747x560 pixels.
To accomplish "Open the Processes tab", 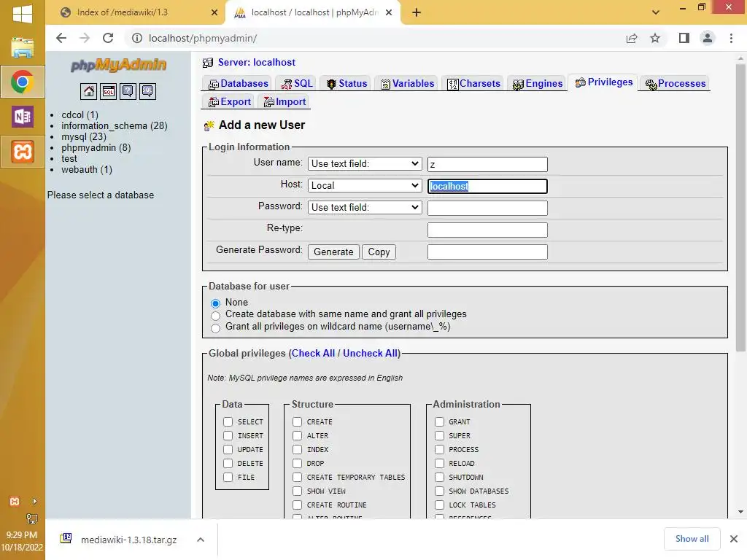I will [x=675, y=84].
